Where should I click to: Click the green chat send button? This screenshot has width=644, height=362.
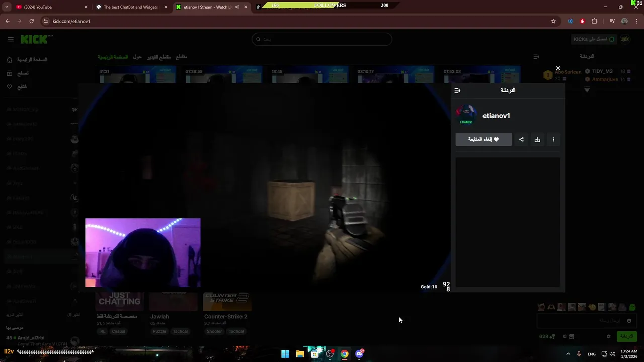point(627,336)
